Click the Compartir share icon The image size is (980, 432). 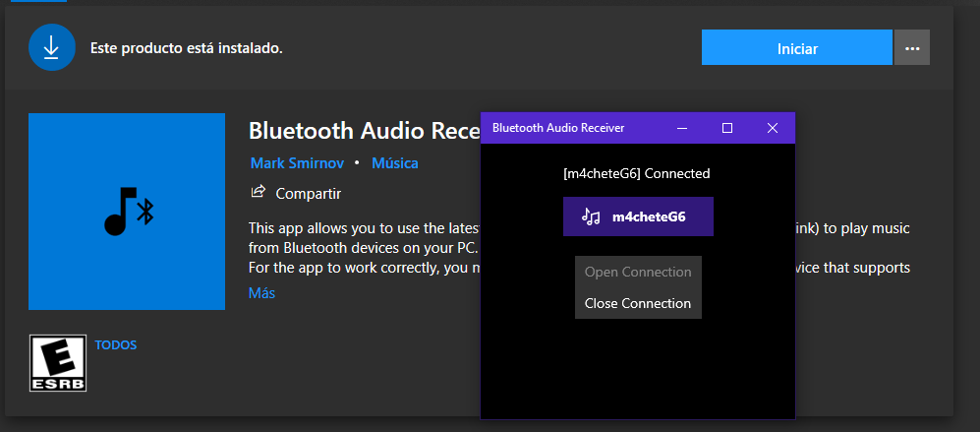[x=258, y=192]
